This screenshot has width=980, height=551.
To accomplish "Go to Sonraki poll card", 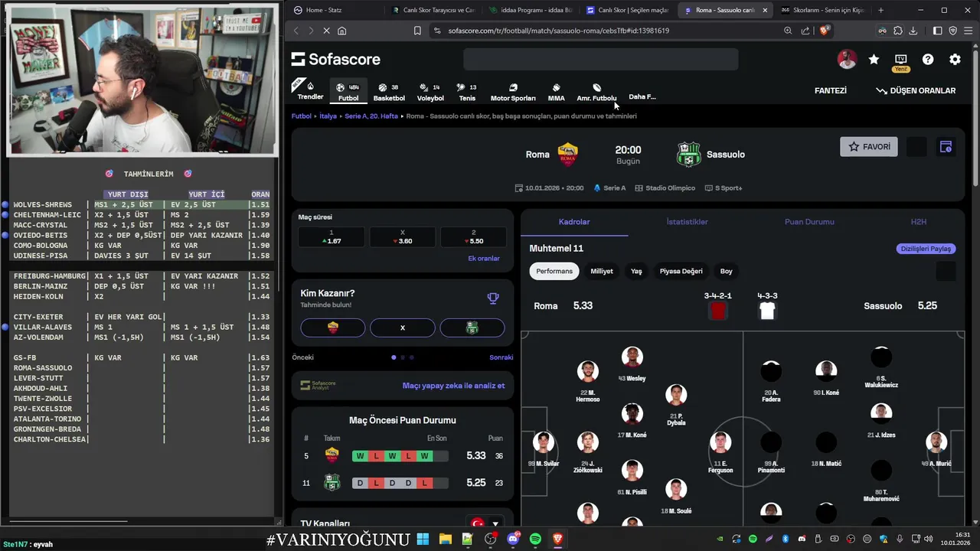I will tap(501, 357).
